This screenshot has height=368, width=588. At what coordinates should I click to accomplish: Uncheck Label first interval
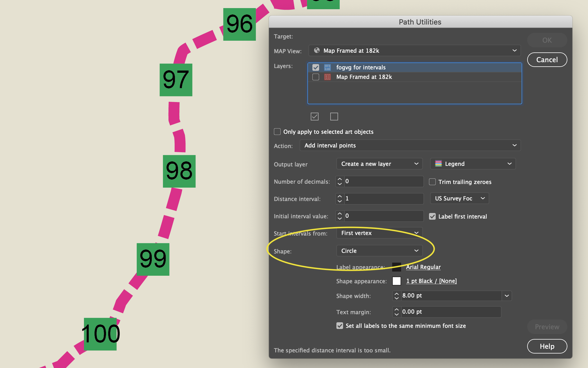(432, 216)
